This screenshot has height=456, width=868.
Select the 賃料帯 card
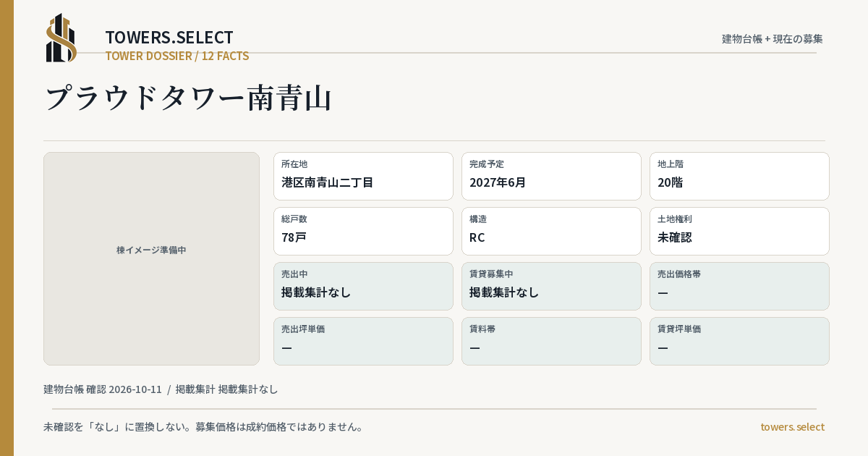coord(551,341)
